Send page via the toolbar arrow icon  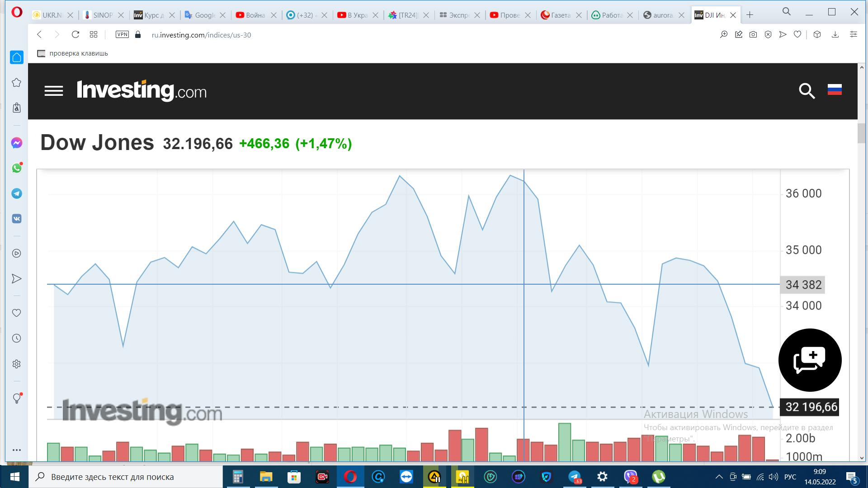783,35
